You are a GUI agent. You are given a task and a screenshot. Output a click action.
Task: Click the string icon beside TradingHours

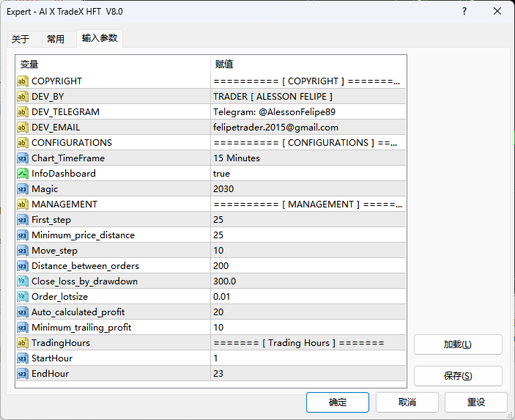[x=23, y=343]
